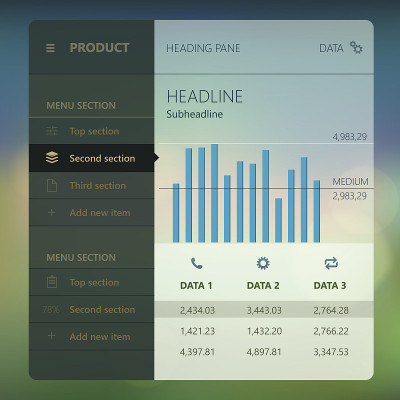Image resolution: width=400 pixels, height=400 pixels.
Task: Click the 78% progress indicator
Action: pyautogui.click(x=51, y=310)
